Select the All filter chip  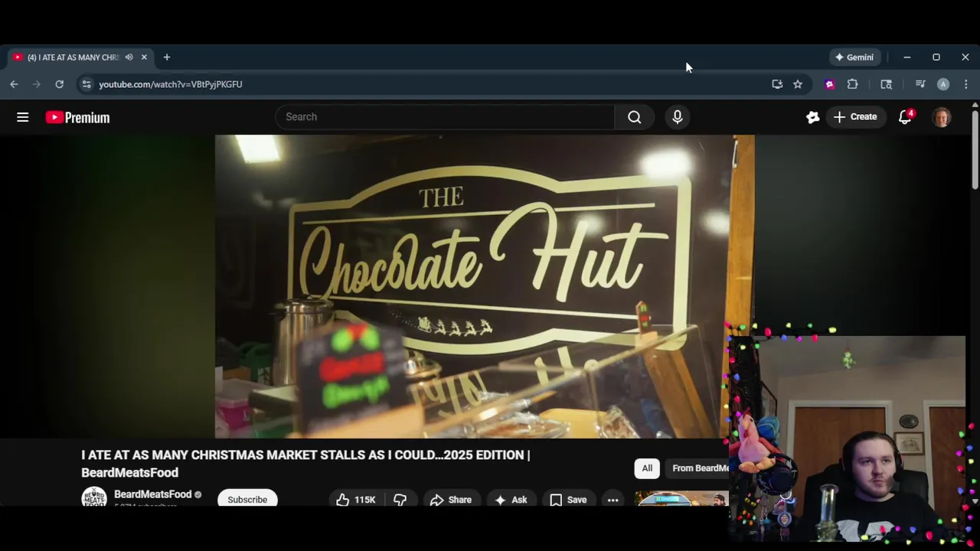click(647, 468)
